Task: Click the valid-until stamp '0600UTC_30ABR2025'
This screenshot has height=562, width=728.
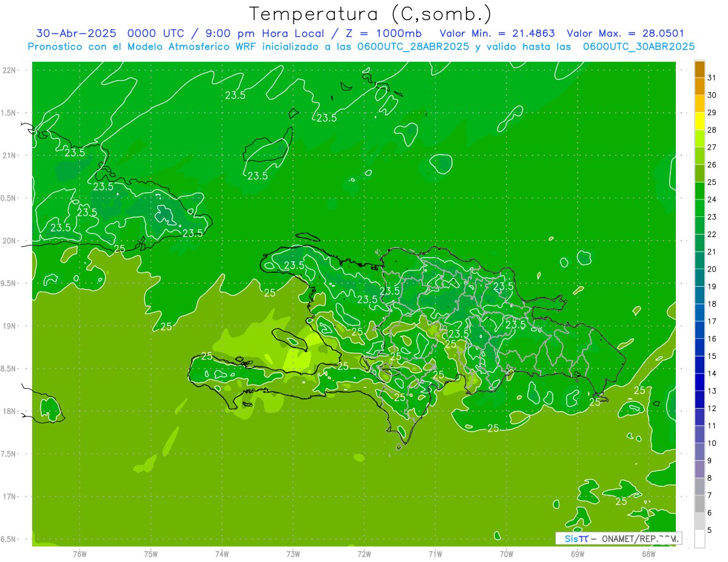Action: (638, 47)
